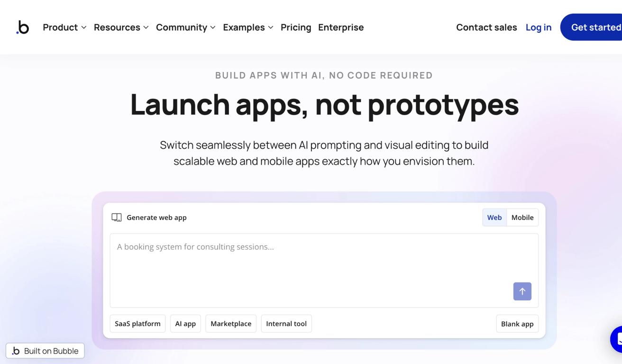622x364 pixels.
Task: Select the Web option in the toggle
Action: coord(494,217)
